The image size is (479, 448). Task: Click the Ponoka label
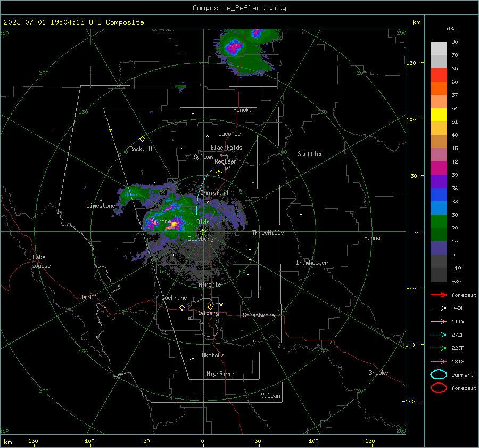tap(243, 110)
